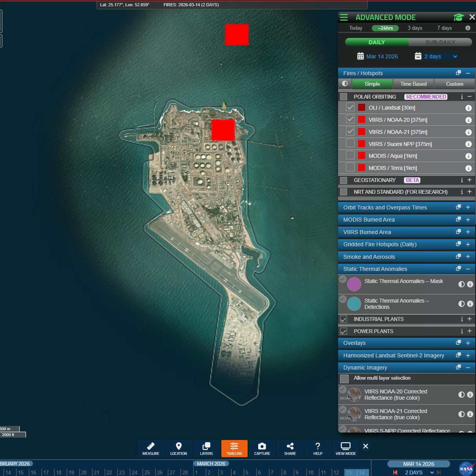476x476 pixels.
Task: Adjust opacity of Static Thermal Anomalies – Mask
Action: (x=462, y=284)
